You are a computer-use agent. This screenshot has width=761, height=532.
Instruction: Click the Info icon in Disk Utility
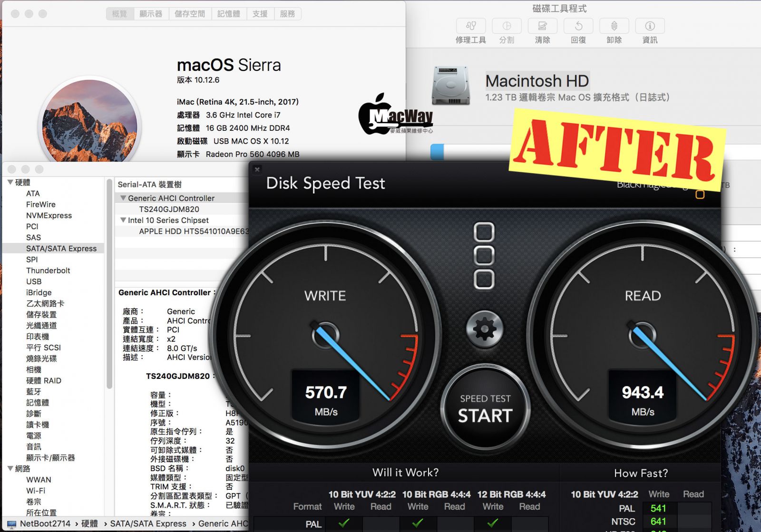[x=650, y=26]
